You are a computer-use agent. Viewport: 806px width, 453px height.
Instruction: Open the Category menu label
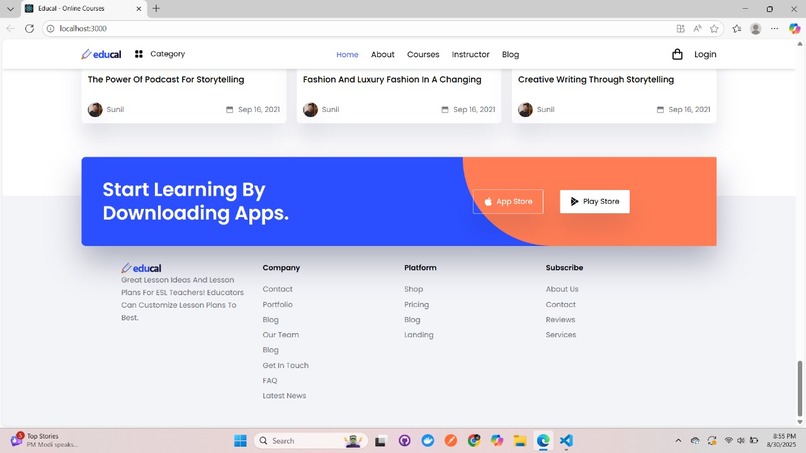[x=168, y=54]
